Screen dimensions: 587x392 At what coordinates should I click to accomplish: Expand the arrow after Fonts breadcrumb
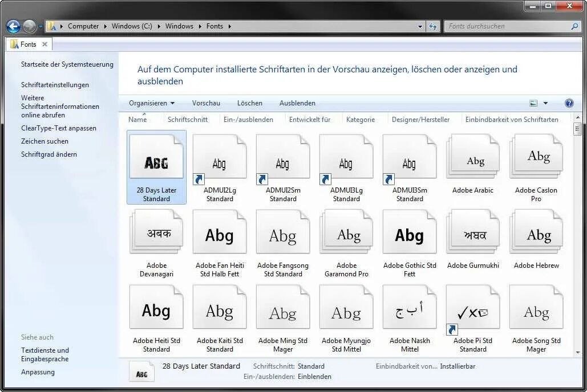pyautogui.click(x=229, y=26)
